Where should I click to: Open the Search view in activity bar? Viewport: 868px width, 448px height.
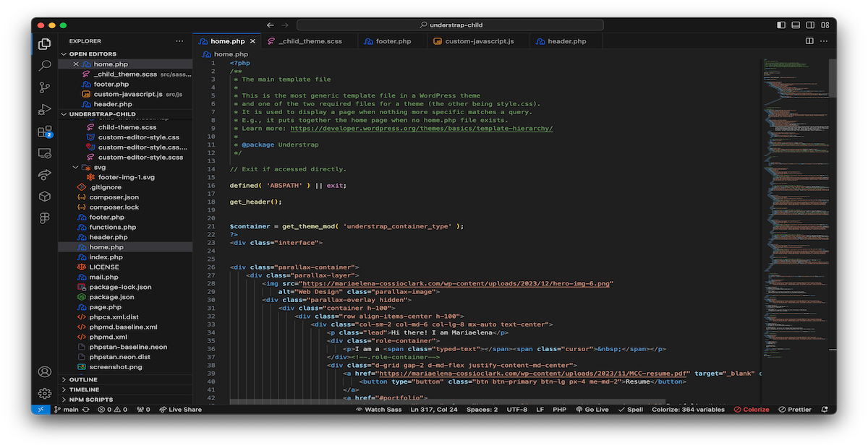45,66
